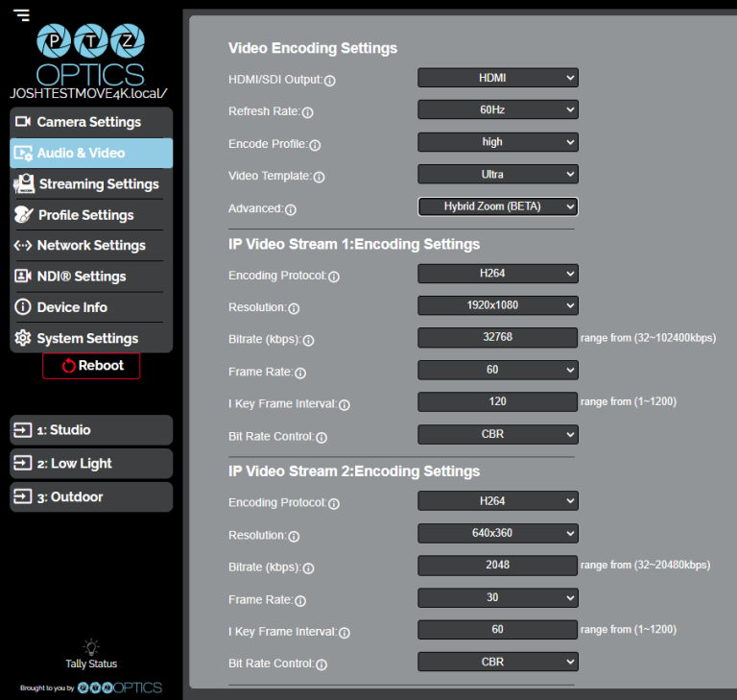The width and height of the screenshot is (737, 700).
Task: Click info icon next to HDMI/SDI Output
Action: (x=330, y=82)
